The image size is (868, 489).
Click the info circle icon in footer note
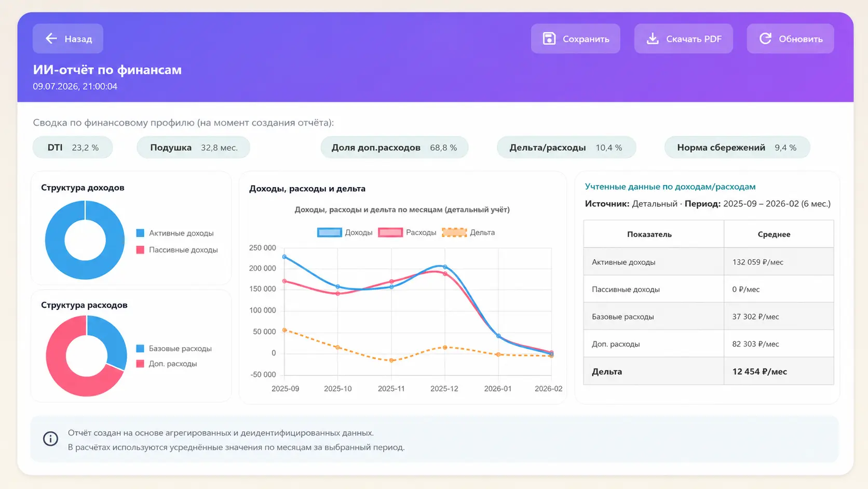coord(50,439)
